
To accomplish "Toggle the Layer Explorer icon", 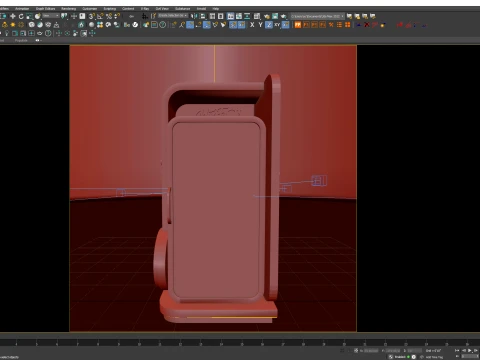I will 220,16.
